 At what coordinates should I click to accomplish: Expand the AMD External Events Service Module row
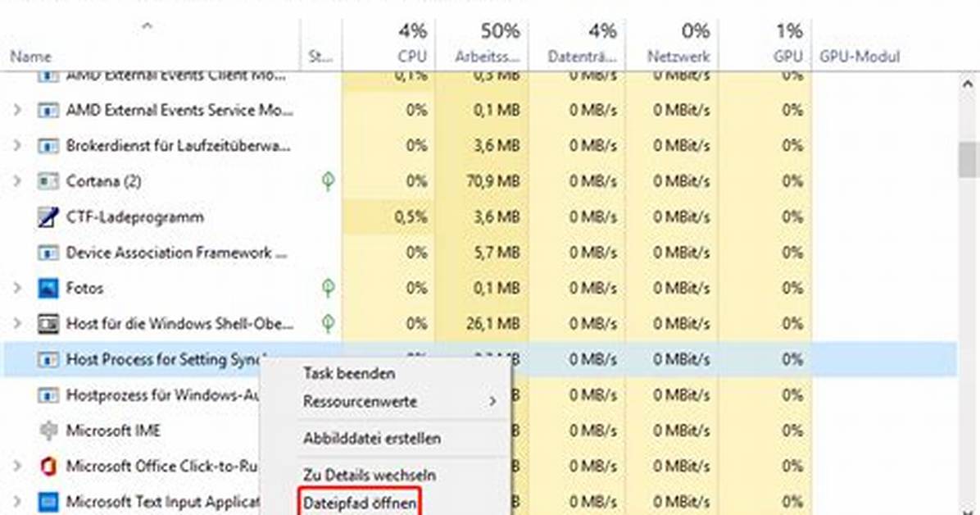click(x=17, y=110)
